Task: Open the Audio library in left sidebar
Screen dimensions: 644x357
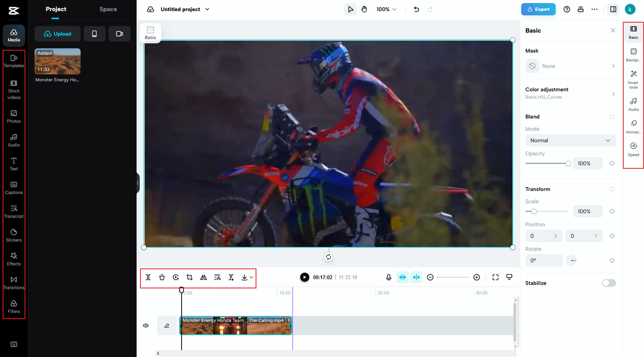Action: [14, 140]
